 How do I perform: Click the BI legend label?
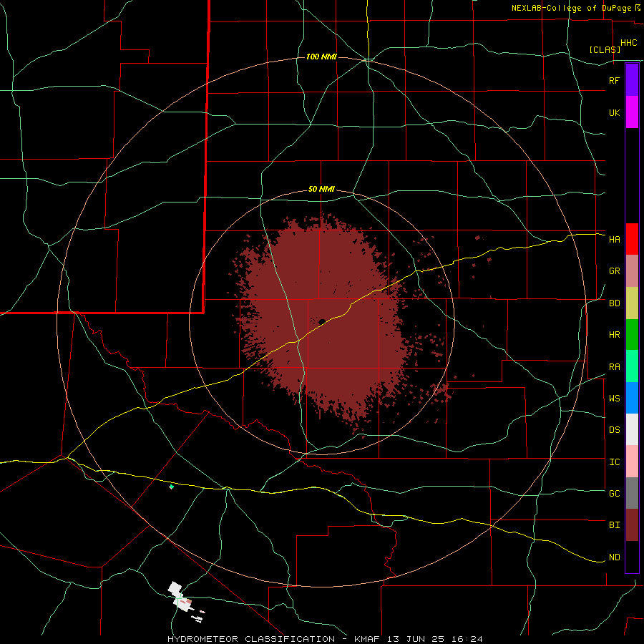[614, 525]
